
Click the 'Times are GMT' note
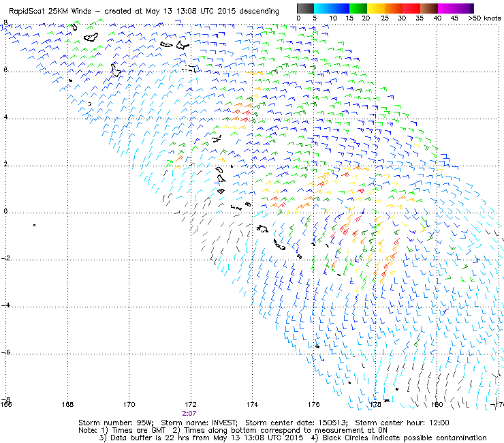click(x=138, y=430)
